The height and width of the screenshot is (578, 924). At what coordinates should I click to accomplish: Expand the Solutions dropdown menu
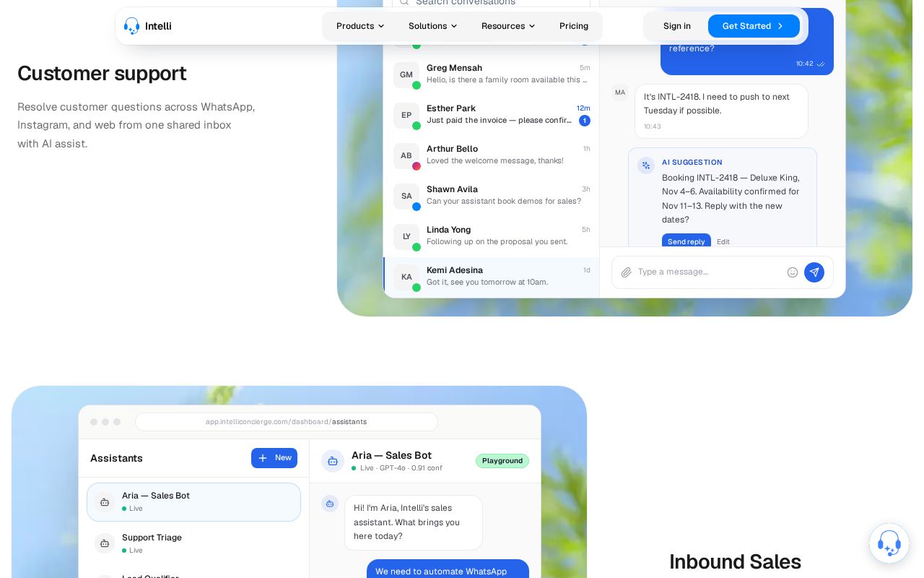432,26
